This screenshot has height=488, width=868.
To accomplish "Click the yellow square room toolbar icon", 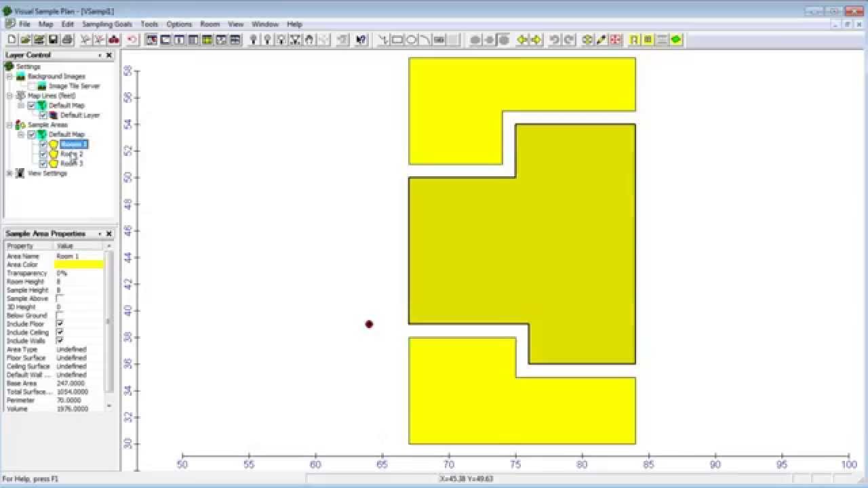I will point(648,40).
